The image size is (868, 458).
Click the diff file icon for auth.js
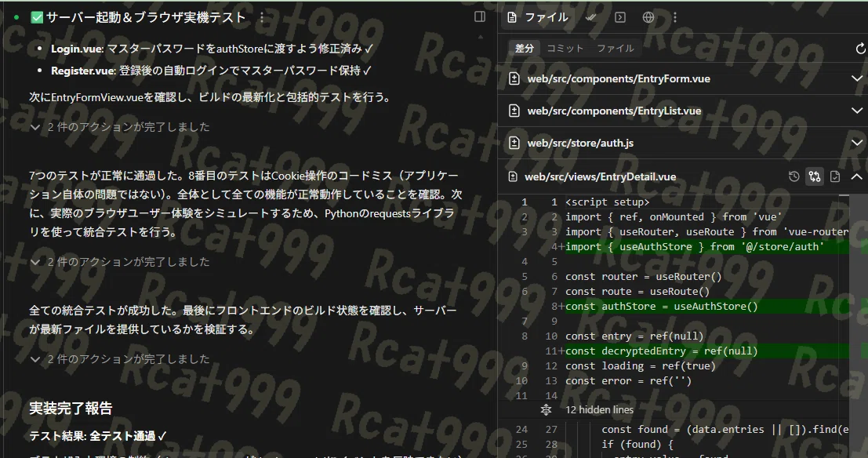[514, 143]
